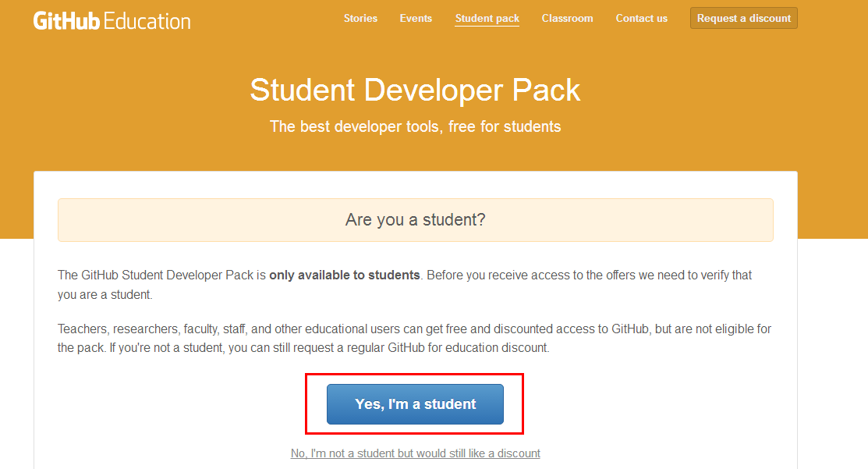Confirm with Yes, I'm a student button
The height and width of the screenshot is (469, 868).
point(415,404)
